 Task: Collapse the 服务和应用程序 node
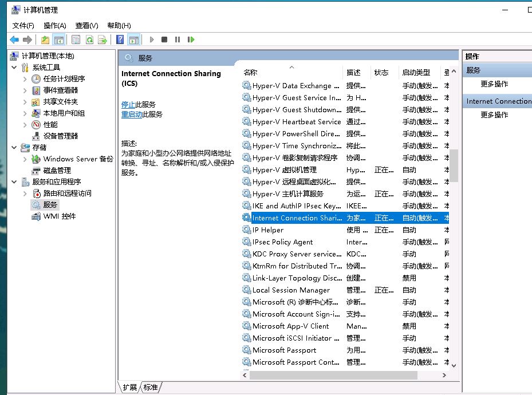[14, 181]
